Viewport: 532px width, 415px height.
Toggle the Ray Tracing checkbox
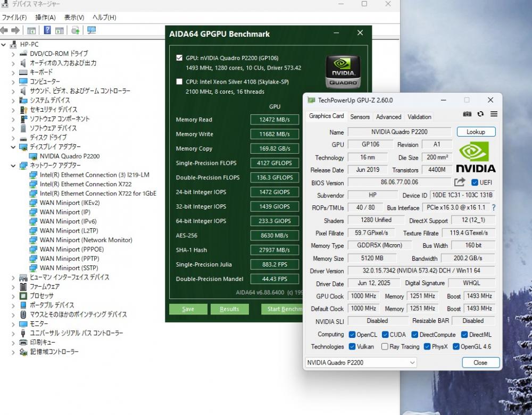[x=385, y=346]
